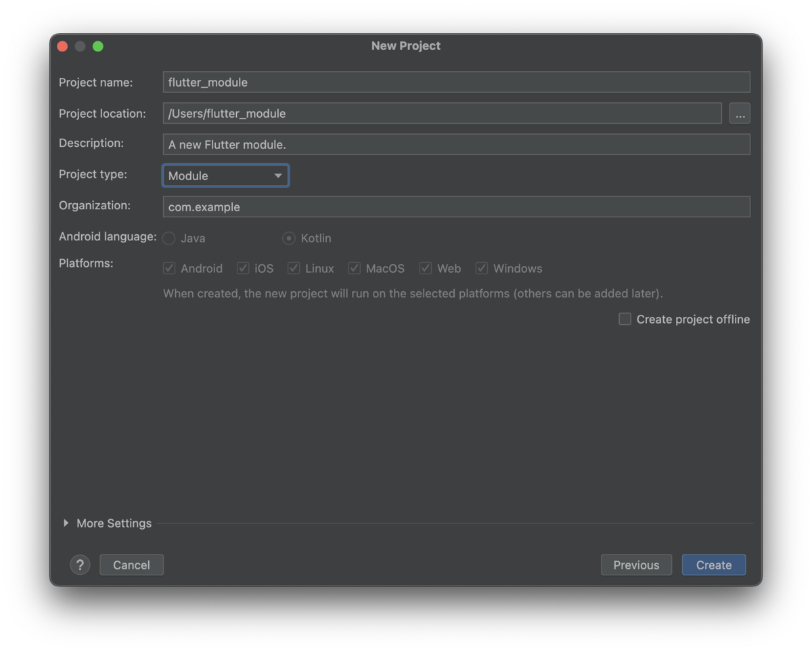Image resolution: width=812 pixels, height=652 pixels.
Task: Toggle the Android platform checkbox
Action: tap(169, 268)
